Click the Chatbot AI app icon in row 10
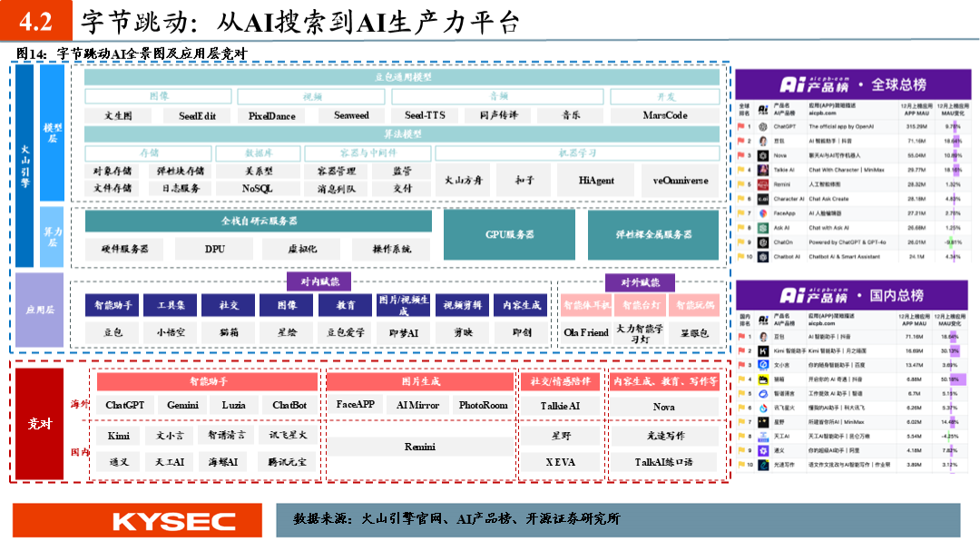 click(763, 256)
